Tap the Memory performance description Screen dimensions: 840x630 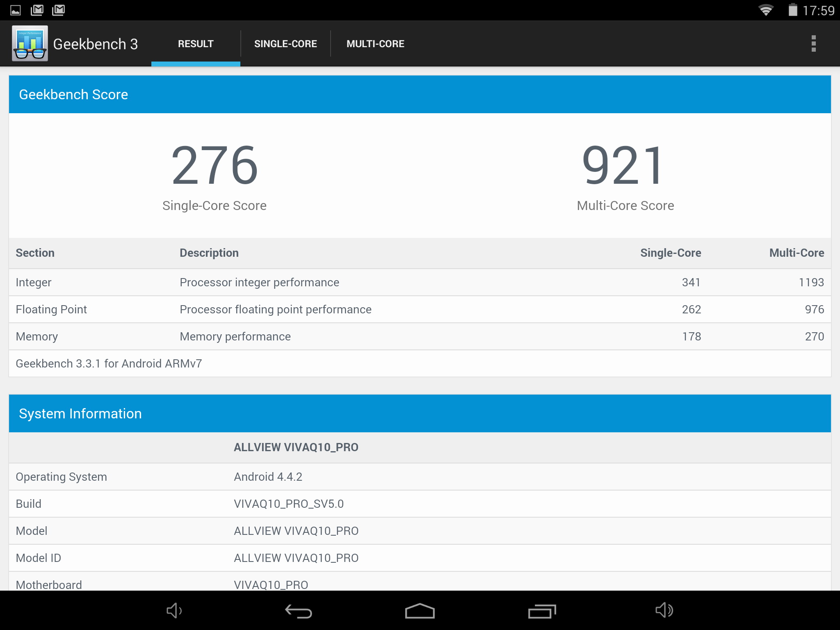click(x=235, y=337)
